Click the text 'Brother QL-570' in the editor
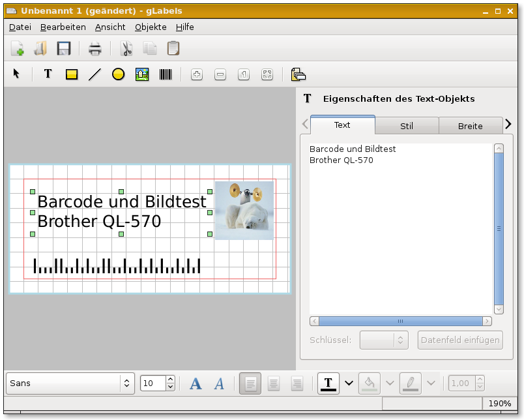The image size is (524, 420). 342,160
